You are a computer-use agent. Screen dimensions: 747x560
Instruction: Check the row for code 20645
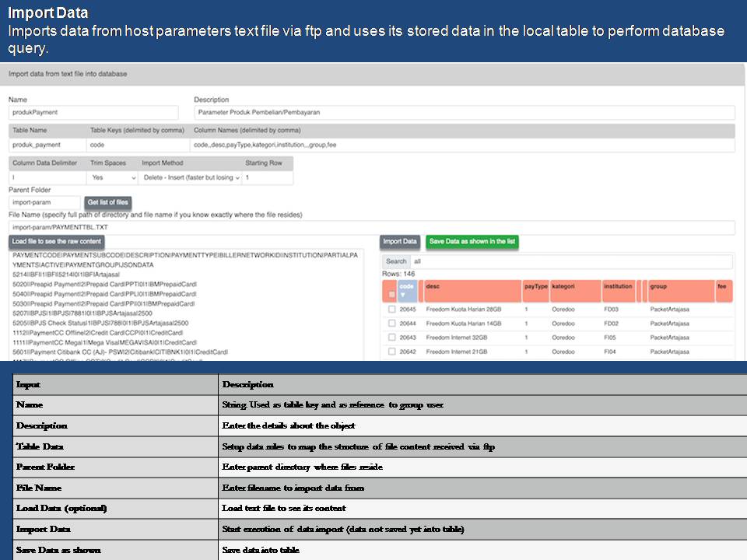click(391, 310)
